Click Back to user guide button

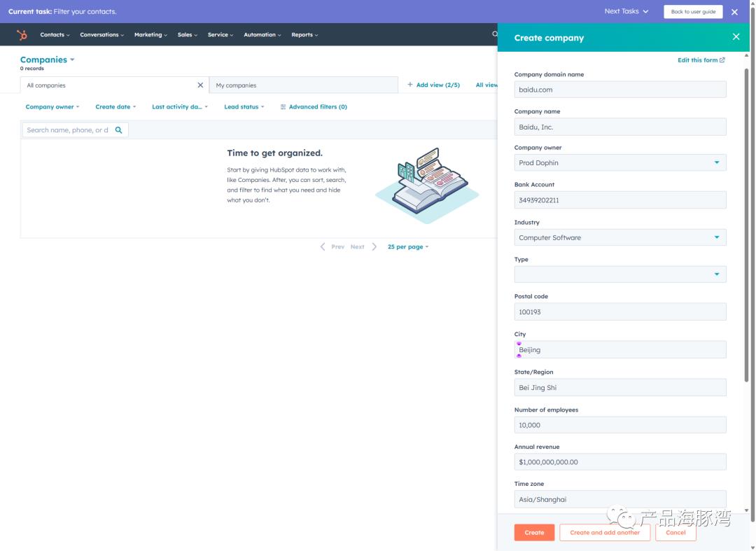click(x=693, y=12)
